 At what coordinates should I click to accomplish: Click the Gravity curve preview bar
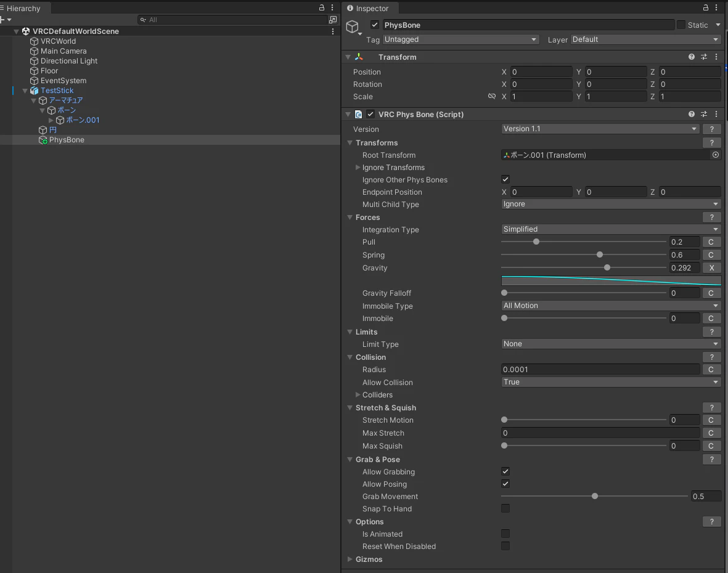[x=611, y=280]
